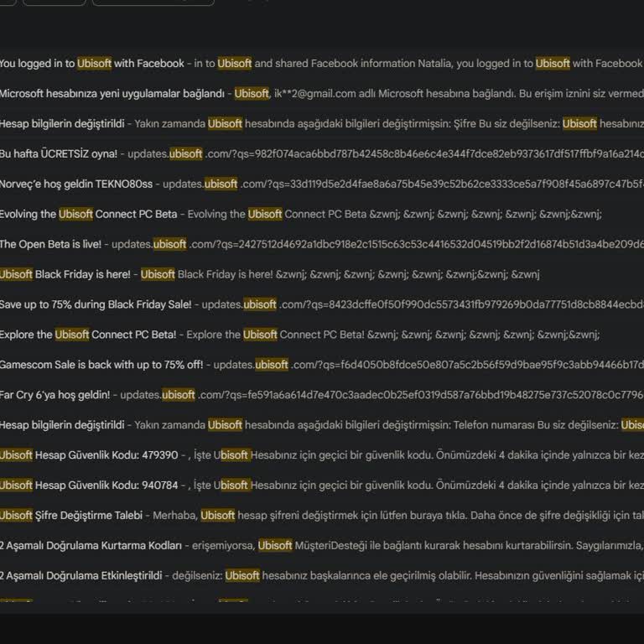Open 'Hesap bilgilerin değiştirildi' email mentioning Telefon numarası

pos(322,424)
